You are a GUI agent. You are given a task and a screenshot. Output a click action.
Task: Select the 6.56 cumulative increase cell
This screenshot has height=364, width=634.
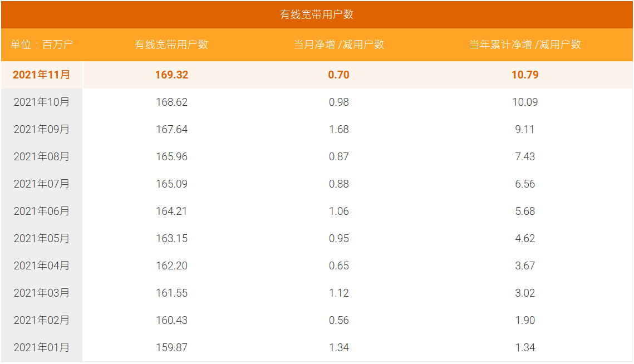coord(525,184)
